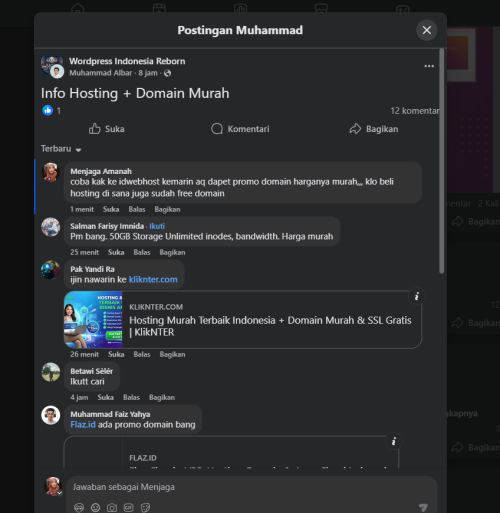500x513 pixels.
Task: Open the KlikNTER link preview thumbnail
Action: pos(93,320)
